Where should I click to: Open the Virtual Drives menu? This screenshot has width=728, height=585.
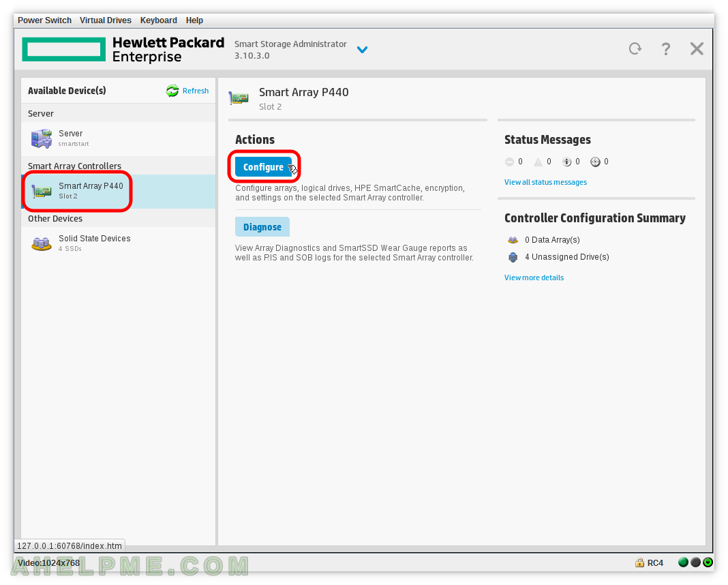tap(106, 20)
